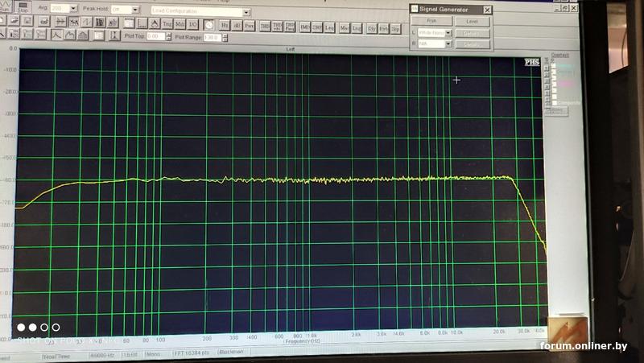Click the Plot Top spinner arrows
The height and width of the screenshot is (363, 644).
tap(168, 37)
